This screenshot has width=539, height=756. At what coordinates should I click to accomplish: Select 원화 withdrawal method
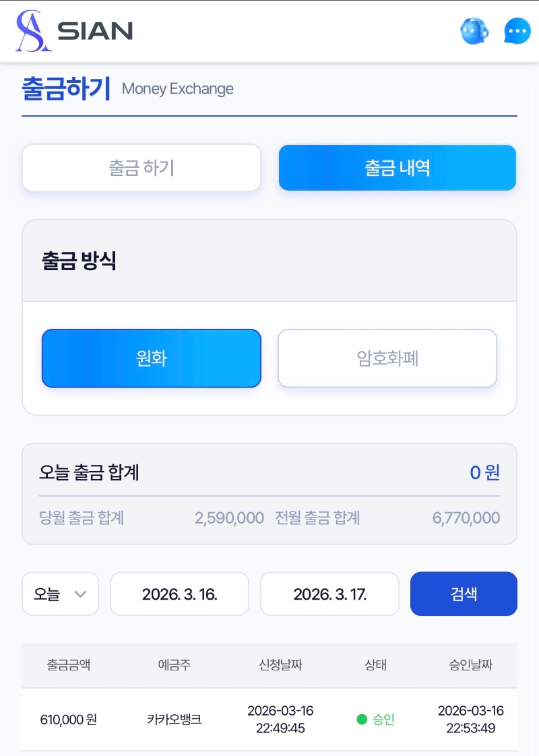(151, 358)
